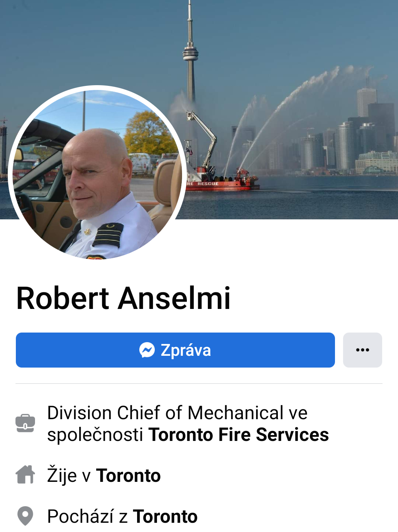The width and height of the screenshot is (398, 532).
Task: Open the circular profile picture
Action: point(97,173)
